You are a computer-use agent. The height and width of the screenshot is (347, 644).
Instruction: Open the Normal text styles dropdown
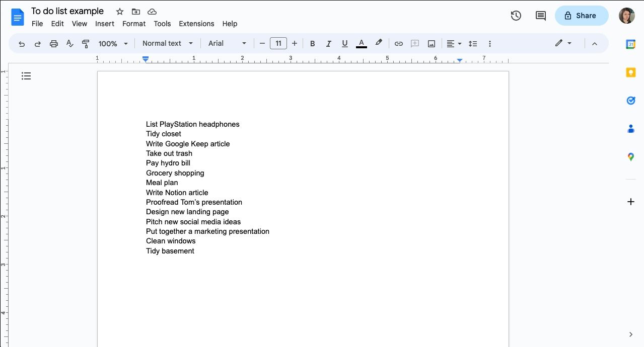pos(167,43)
